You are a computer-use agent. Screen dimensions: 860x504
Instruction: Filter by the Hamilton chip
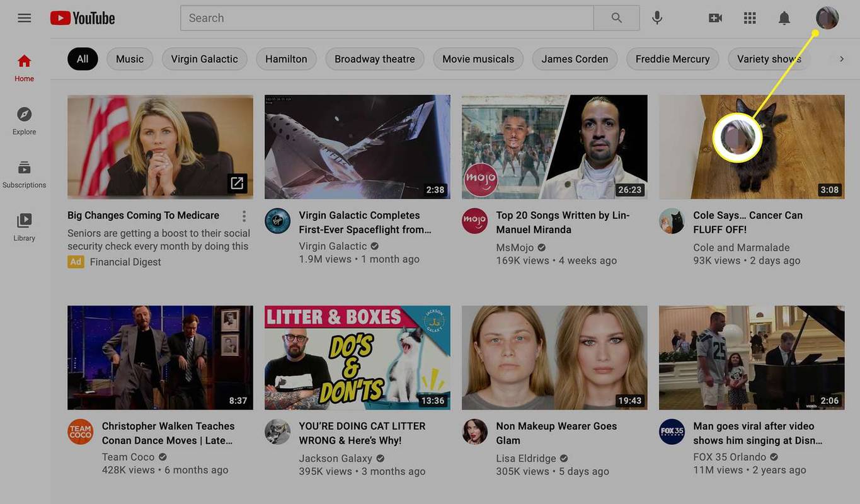pyautogui.click(x=286, y=59)
